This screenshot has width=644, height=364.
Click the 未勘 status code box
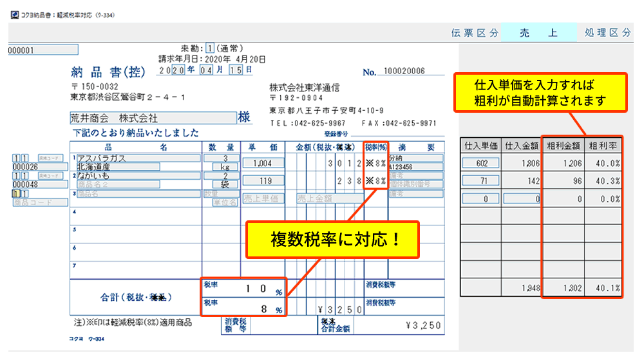pos(209,48)
